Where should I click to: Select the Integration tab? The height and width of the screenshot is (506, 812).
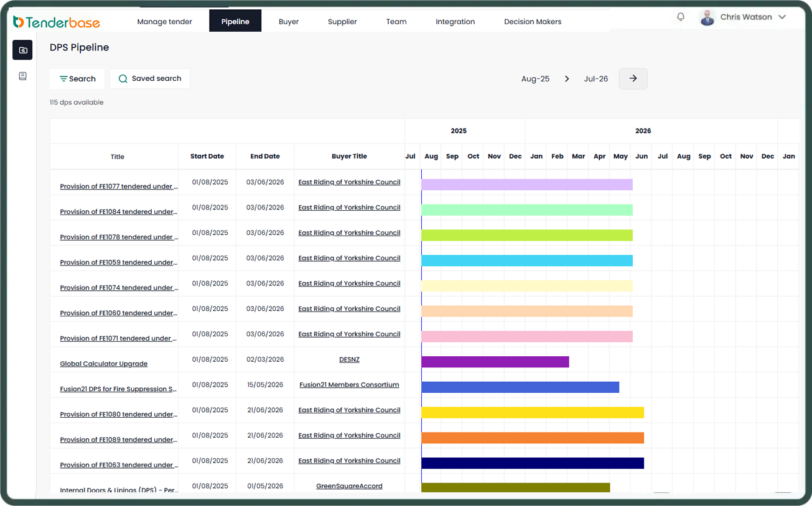click(455, 22)
